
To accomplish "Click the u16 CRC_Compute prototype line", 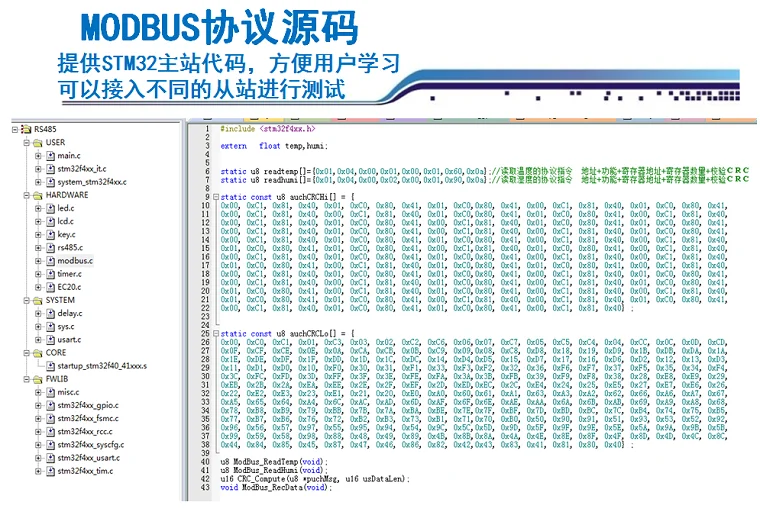I will (315, 479).
